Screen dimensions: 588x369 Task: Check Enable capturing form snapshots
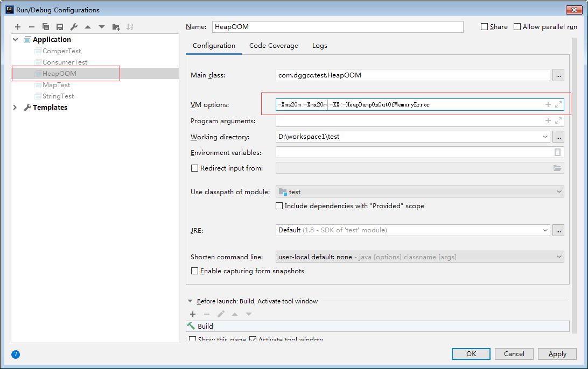[195, 271]
